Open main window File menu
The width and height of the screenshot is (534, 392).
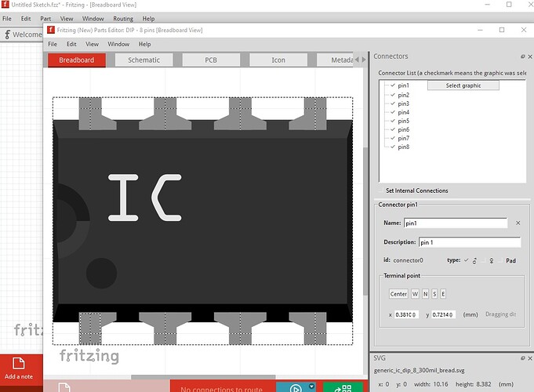coord(7,19)
